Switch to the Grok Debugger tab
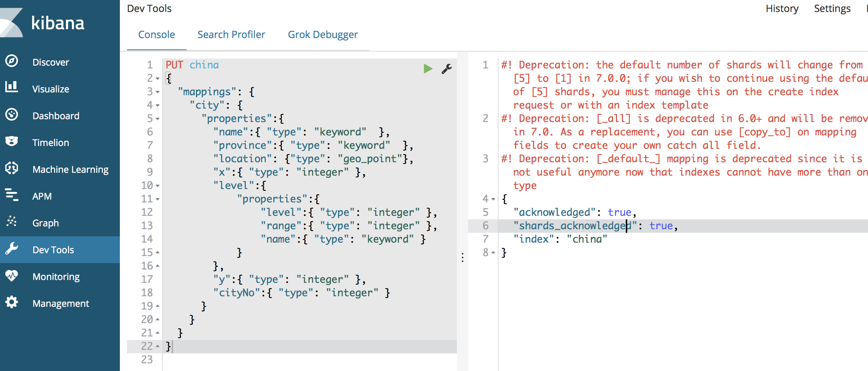The image size is (868, 371). pos(323,35)
